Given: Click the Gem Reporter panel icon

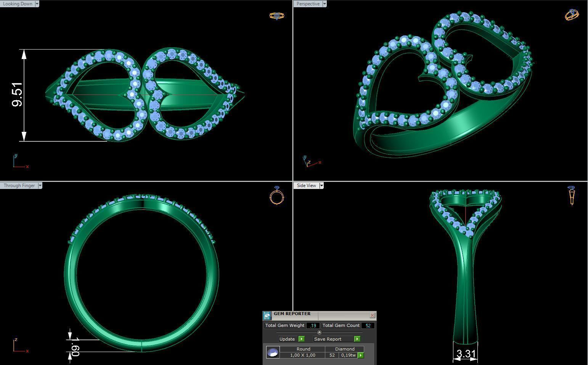Looking at the screenshot, I should 267,315.
